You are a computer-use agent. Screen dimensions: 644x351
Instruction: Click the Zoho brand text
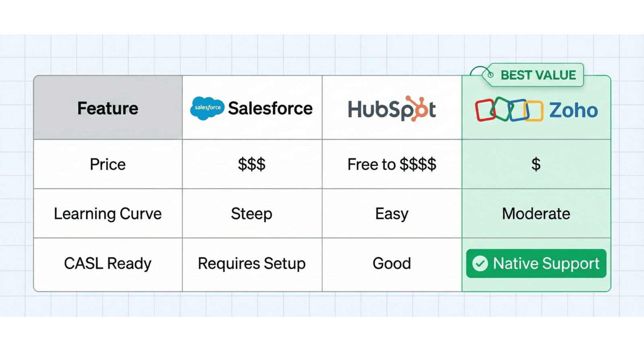(x=573, y=110)
